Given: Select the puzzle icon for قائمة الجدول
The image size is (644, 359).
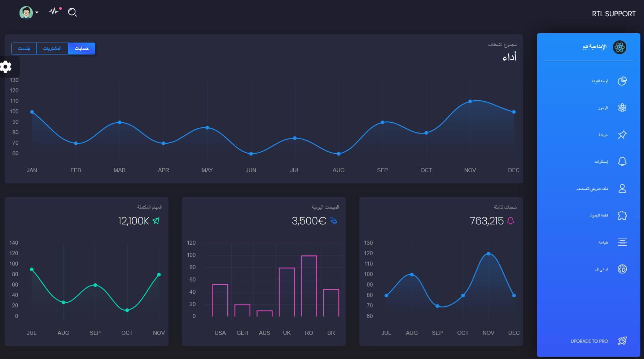Looking at the screenshot, I should (622, 215).
